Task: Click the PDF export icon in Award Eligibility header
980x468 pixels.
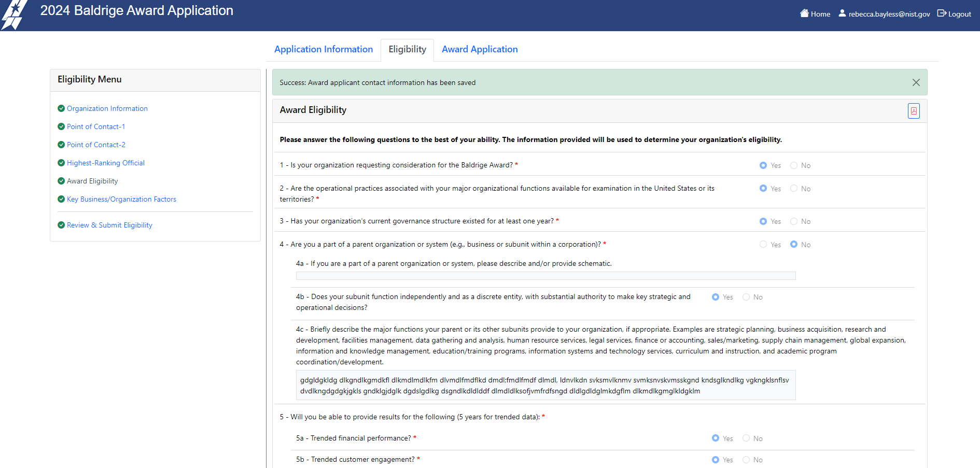Action: (x=913, y=111)
